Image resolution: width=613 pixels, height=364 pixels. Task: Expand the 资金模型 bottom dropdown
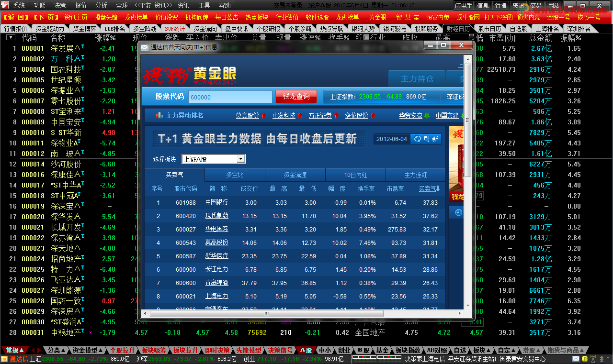click(x=100, y=350)
